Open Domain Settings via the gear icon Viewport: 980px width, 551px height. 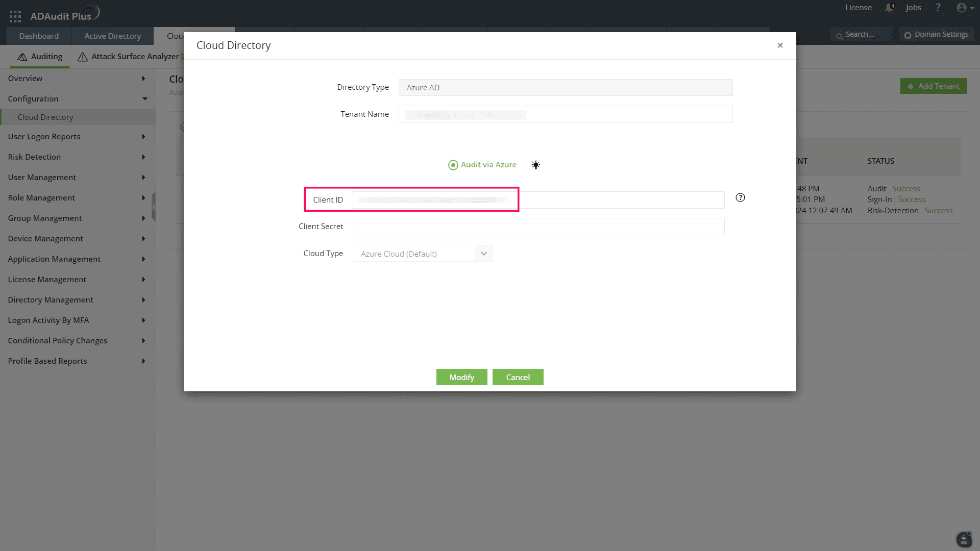(x=936, y=34)
